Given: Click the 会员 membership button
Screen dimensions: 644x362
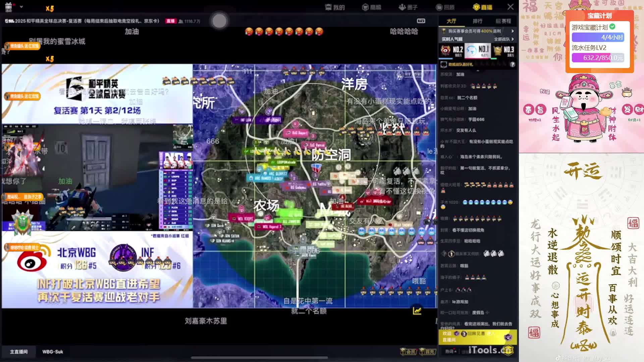Looking at the screenshot, I should (x=408, y=352).
